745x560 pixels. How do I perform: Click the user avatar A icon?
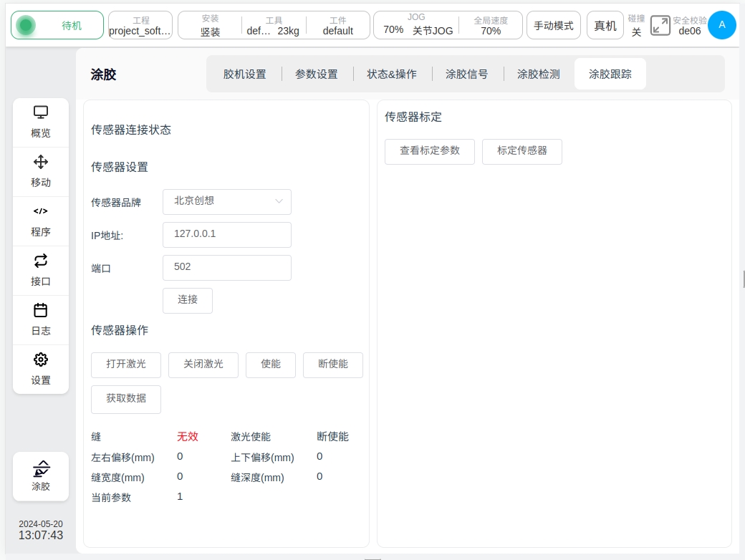pyautogui.click(x=721, y=25)
